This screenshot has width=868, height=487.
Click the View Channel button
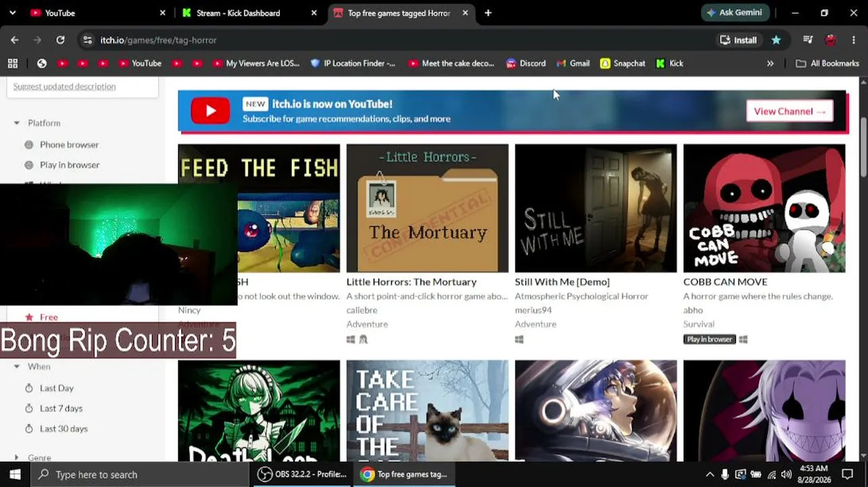coord(790,112)
